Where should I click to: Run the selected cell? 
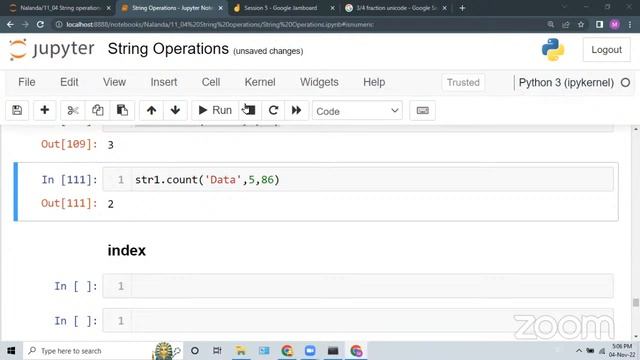tap(215, 110)
